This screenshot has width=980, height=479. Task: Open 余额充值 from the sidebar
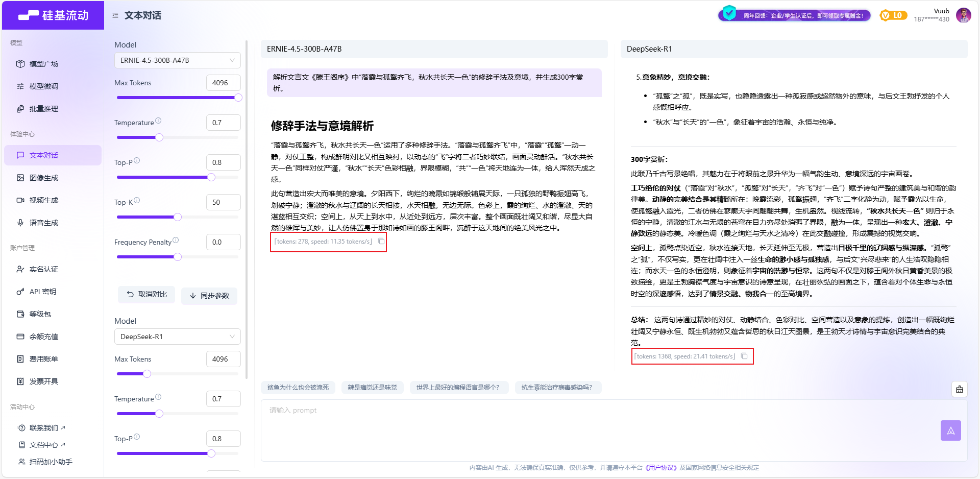click(20, 336)
